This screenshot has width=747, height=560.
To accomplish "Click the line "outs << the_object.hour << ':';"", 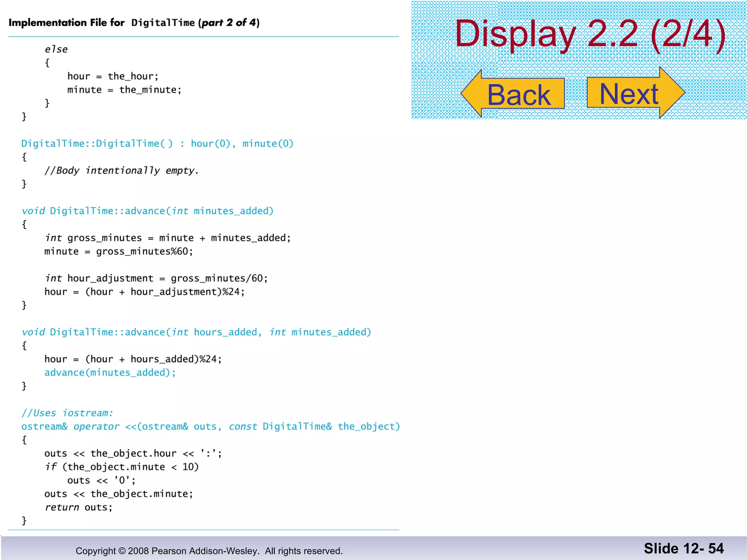I will coord(133,454).
